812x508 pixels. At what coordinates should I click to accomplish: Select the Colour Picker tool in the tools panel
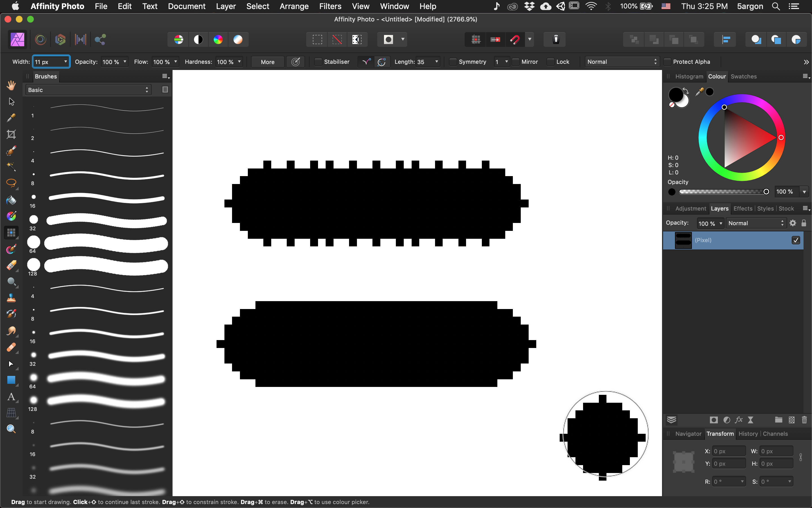(x=11, y=118)
